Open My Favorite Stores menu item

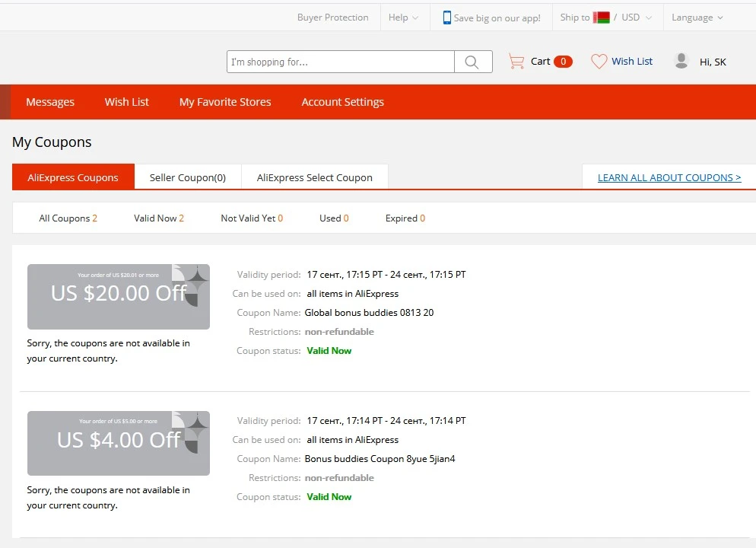pos(225,102)
